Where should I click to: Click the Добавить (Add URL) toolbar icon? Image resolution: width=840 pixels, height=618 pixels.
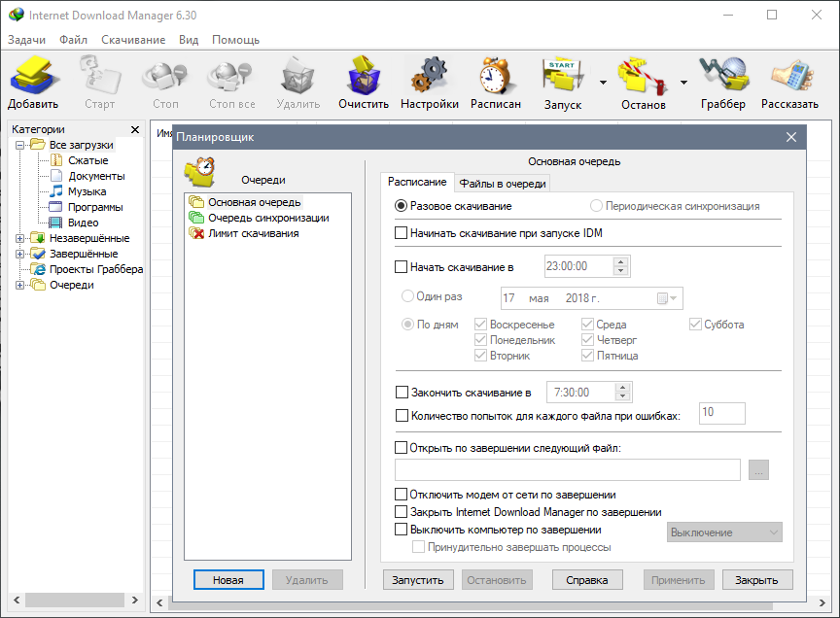33,76
